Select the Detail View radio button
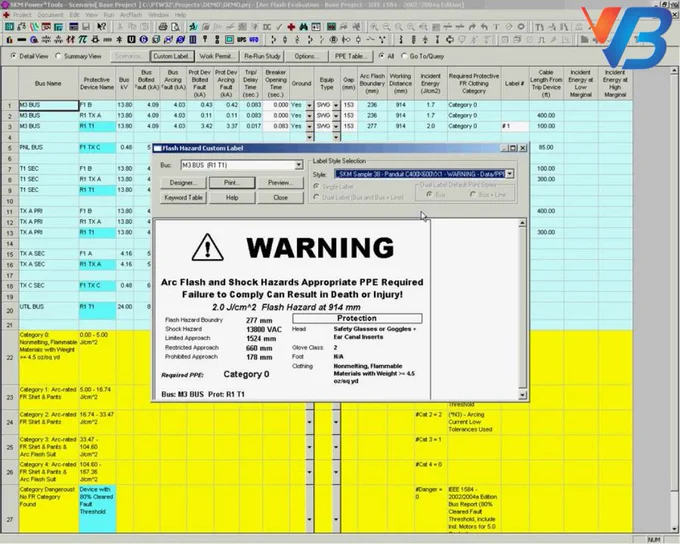Image resolution: width=680 pixels, height=544 pixels. pyautogui.click(x=13, y=56)
